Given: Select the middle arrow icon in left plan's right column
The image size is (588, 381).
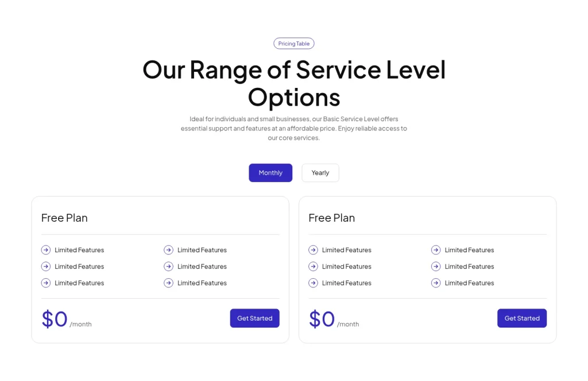Looking at the screenshot, I should coord(169,266).
